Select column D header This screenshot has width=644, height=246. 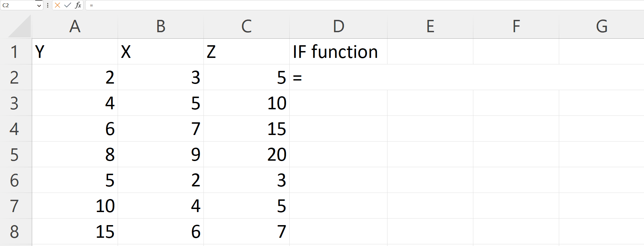[338, 26]
